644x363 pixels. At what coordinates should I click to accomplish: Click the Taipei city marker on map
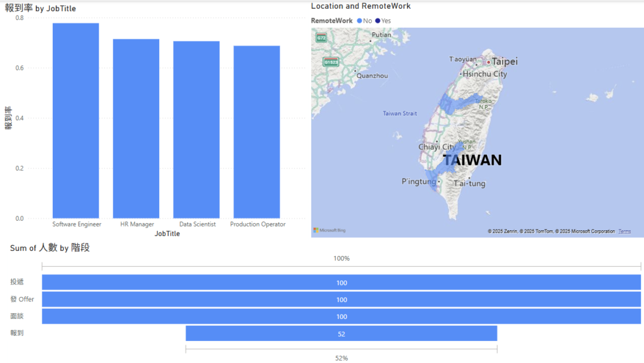(488, 62)
